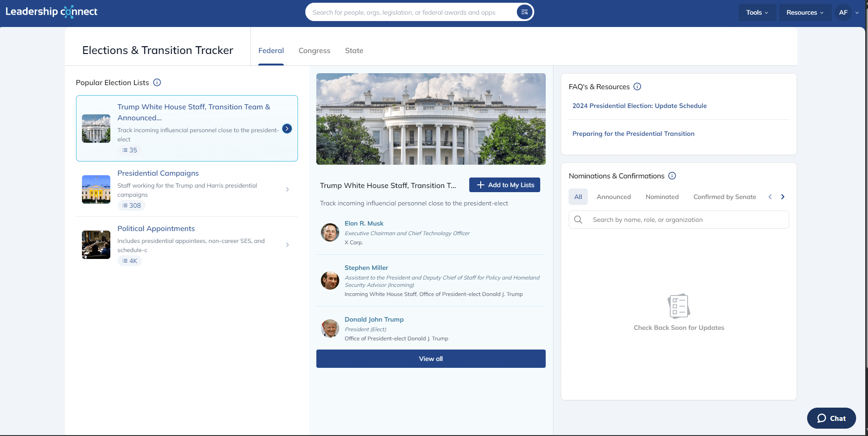Click the advanced search icon in search bar
Screen dimensions: 868x436
(x=525, y=12)
